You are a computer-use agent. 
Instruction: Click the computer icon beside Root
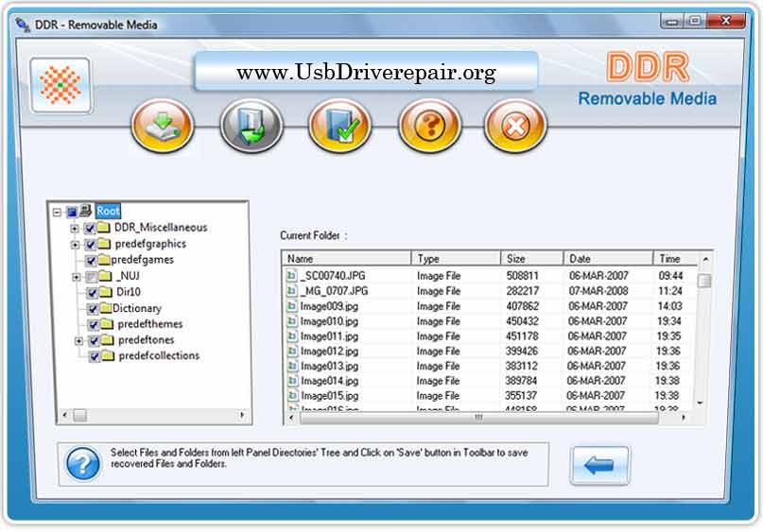pyautogui.click(x=86, y=211)
